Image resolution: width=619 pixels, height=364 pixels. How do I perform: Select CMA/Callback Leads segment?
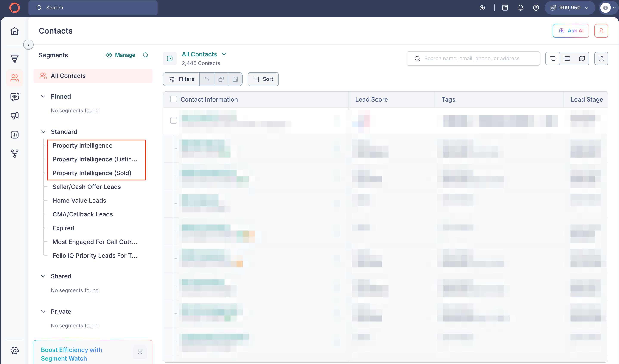82,214
